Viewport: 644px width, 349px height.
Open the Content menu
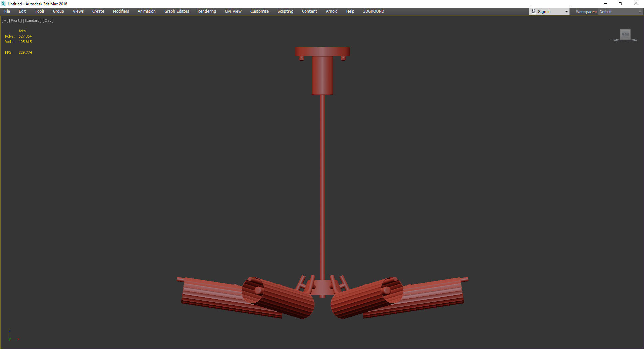point(309,11)
